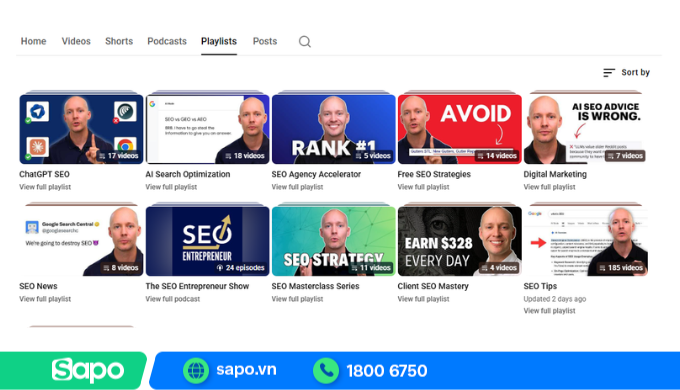Open the Shorts tab
680x390 pixels.
(x=119, y=41)
